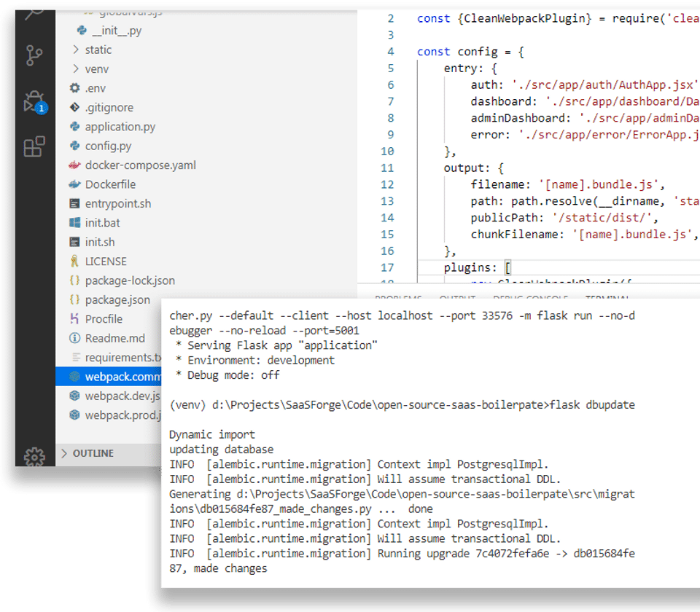Click Python icon beside application.py
This screenshot has width=700, height=612.
click(74, 126)
